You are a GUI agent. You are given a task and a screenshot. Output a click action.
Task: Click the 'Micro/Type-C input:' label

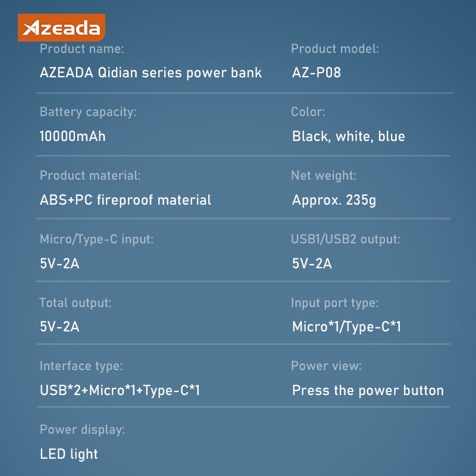point(96,239)
